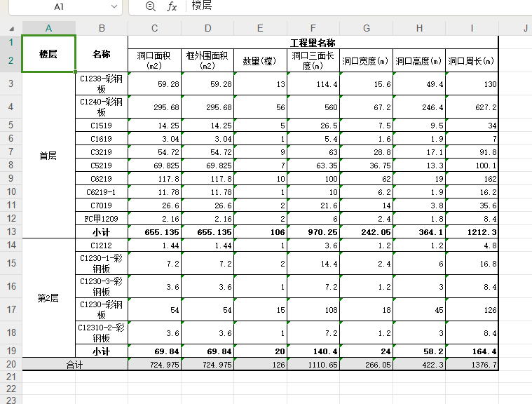The height and width of the screenshot is (404, 532).
Task: Select column E header
Action: point(260,28)
